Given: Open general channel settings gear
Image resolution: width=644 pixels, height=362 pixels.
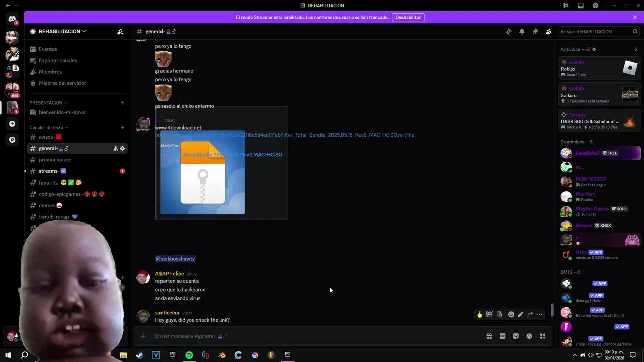Looking at the screenshot, I should tap(122, 148).
